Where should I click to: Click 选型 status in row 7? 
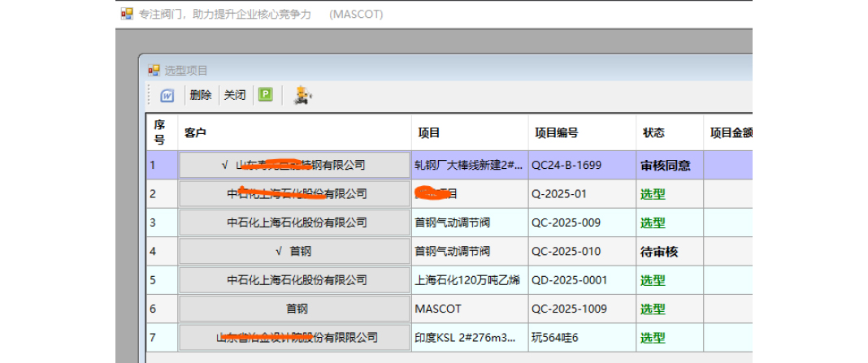(x=670, y=338)
